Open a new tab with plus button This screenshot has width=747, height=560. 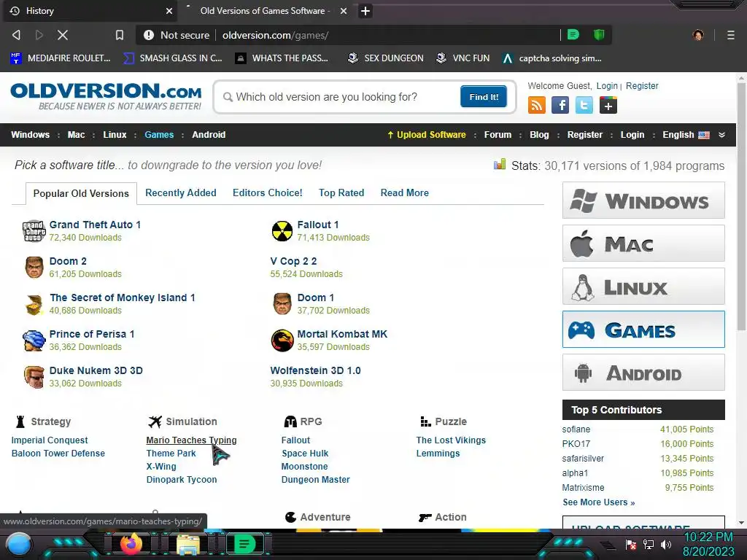click(x=365, y=10)
